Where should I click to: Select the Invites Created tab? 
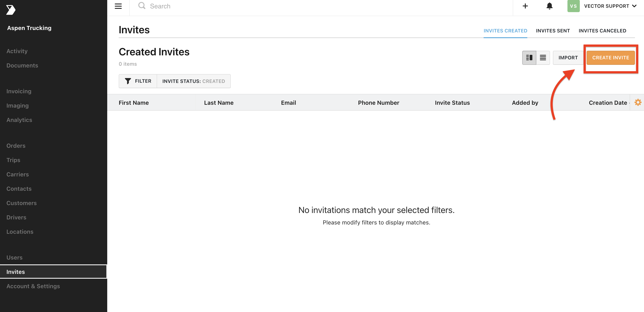tap(505, 31)
